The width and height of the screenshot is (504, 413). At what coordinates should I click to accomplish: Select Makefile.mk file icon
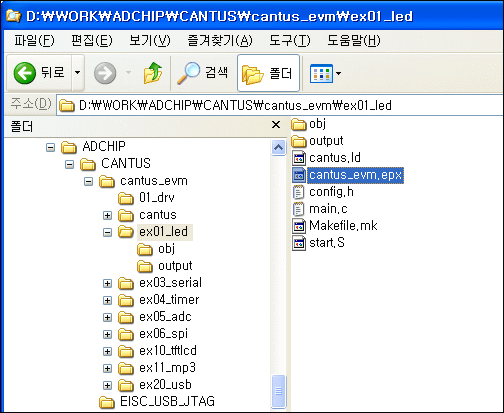(x=299, y=226)
